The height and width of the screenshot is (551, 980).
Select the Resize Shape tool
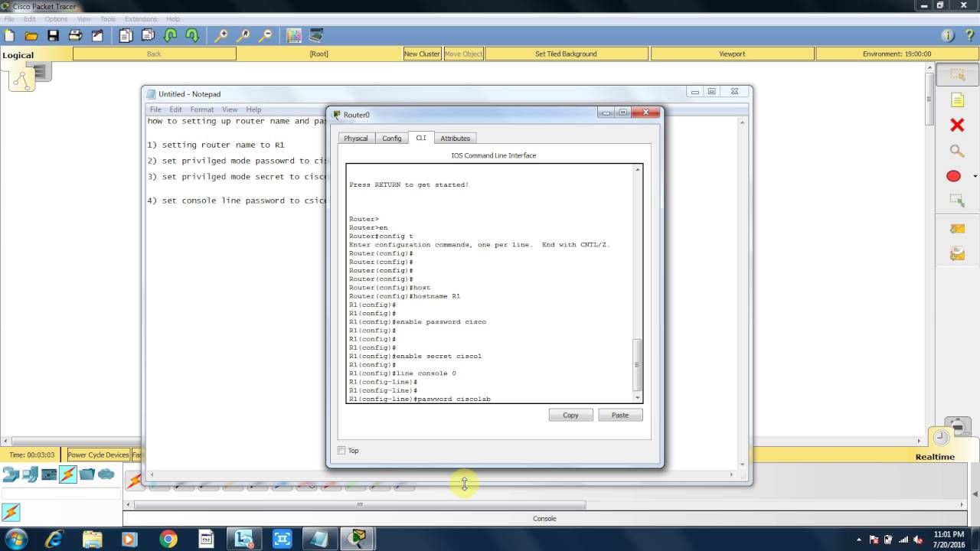957,201
